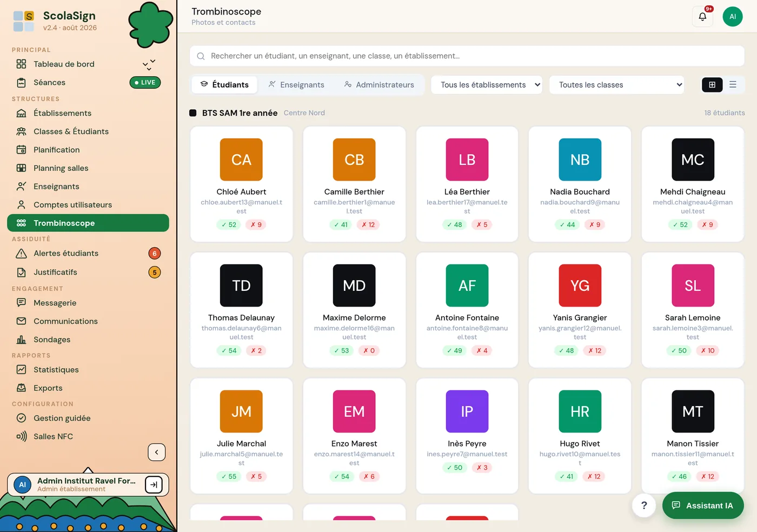Open the Assistant IA chat

pyautogui.click(x=703, y=506)
